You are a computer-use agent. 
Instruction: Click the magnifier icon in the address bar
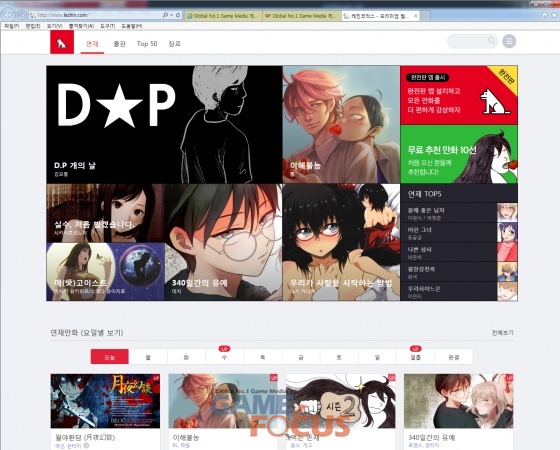tap(165, 15)
